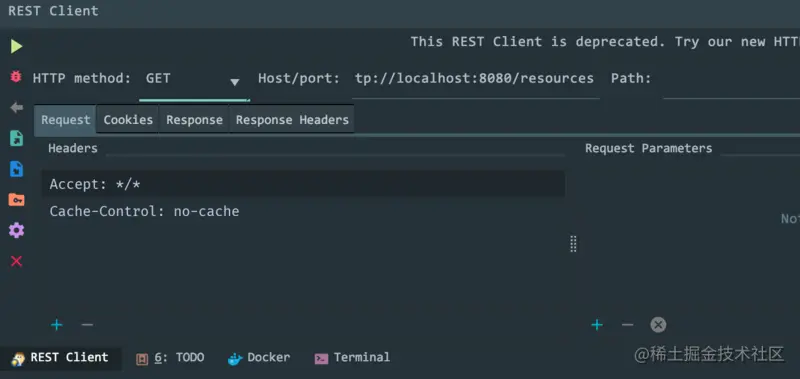This screenshot has height=379, width=800.
Task: Click the blue import request file icon
Action: coord(16,169)
